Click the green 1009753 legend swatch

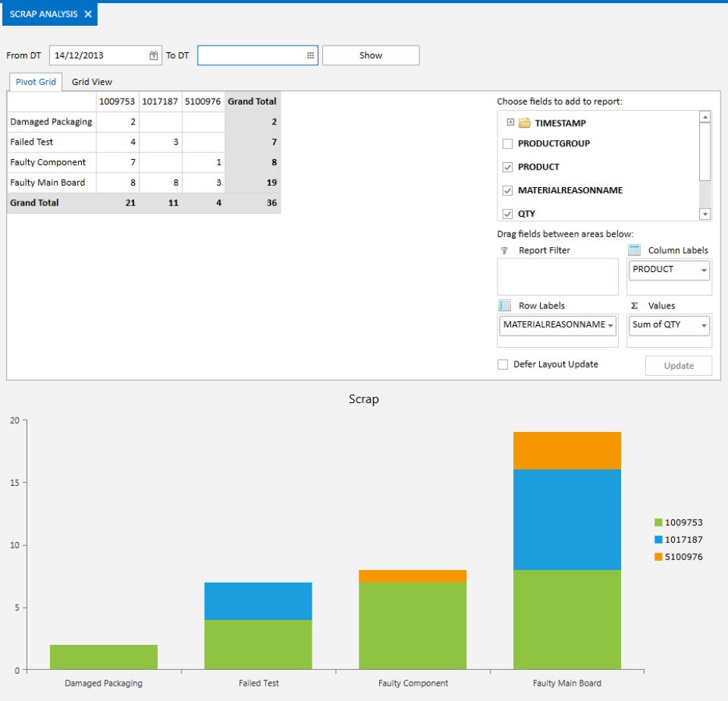tap(658, 522)
